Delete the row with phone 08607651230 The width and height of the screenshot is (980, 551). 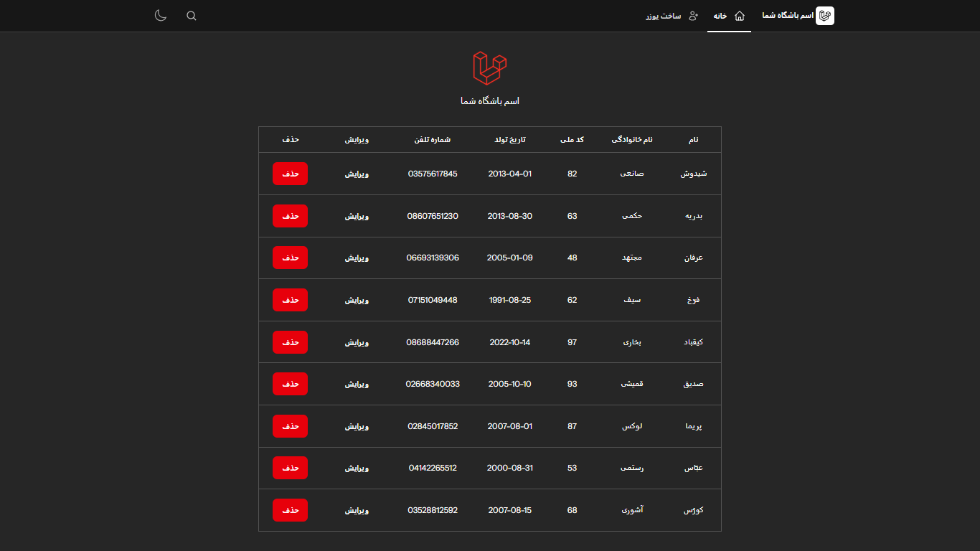point(290,216)
